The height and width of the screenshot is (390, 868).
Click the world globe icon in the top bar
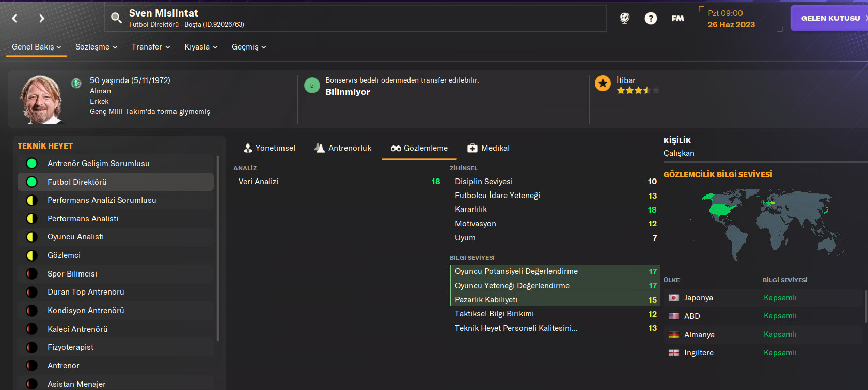point(625,19)
